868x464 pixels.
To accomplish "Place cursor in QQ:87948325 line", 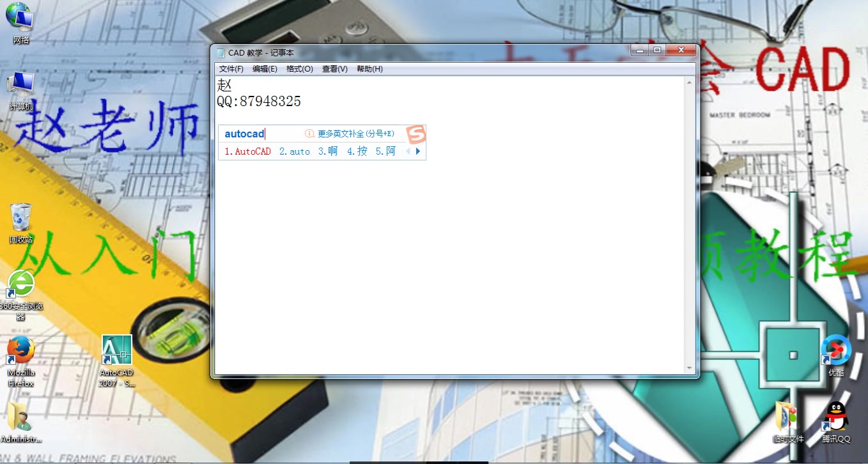I will (259, 102).
